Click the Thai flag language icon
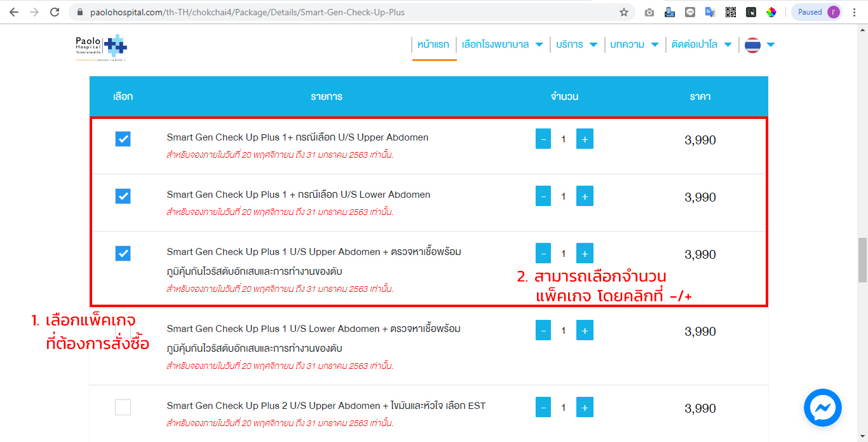868x442 pixels. (x=752, y=45)
